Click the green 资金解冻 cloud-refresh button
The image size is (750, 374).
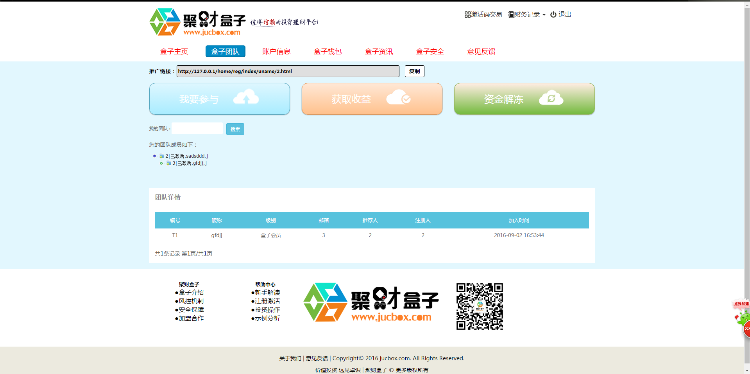[524, 99]
